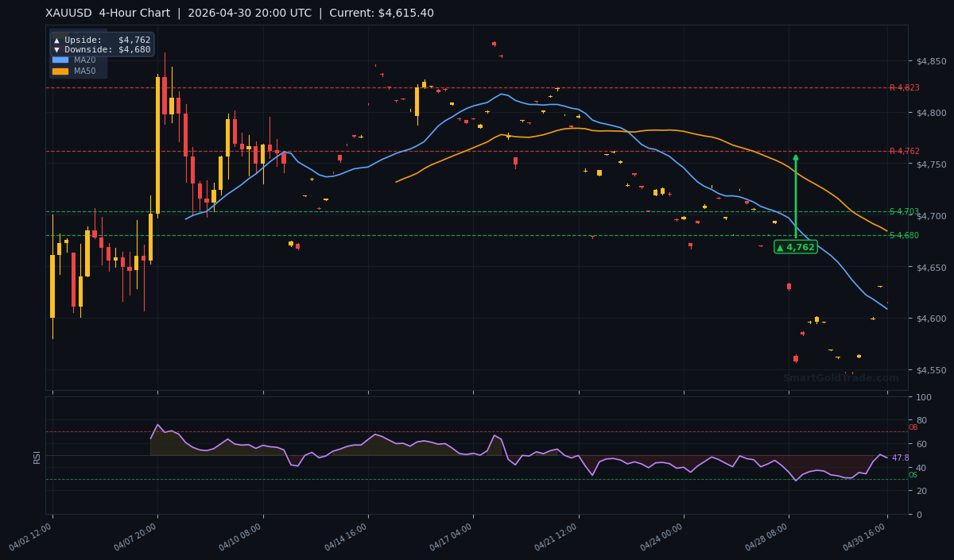Click the $4,800 price axis label

(931, 113)
